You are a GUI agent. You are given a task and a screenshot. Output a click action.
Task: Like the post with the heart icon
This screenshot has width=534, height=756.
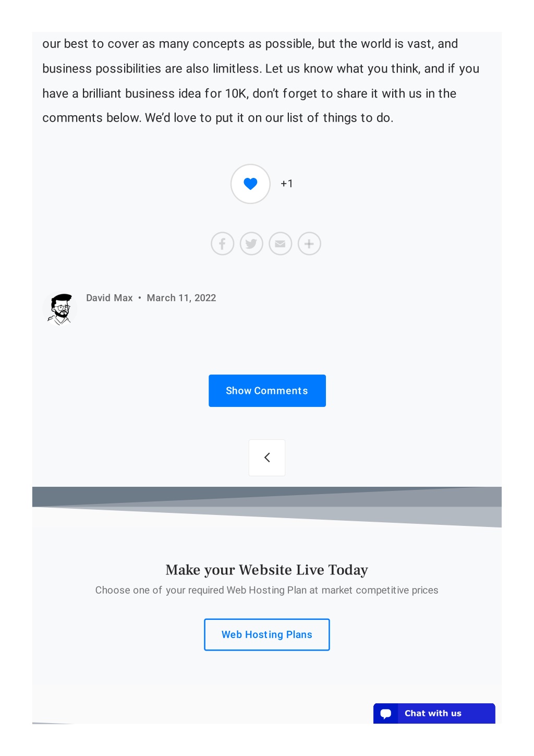(250, 184)
